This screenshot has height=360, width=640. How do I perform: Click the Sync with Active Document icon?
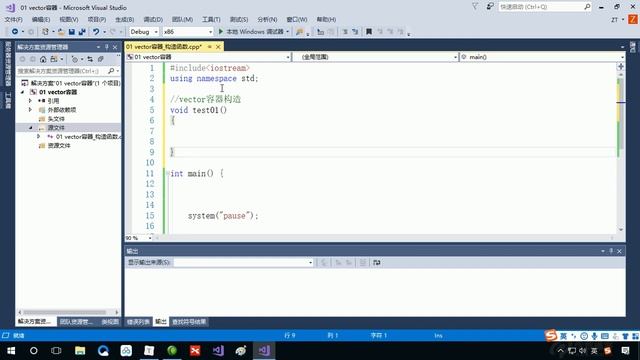click(90, 59)
